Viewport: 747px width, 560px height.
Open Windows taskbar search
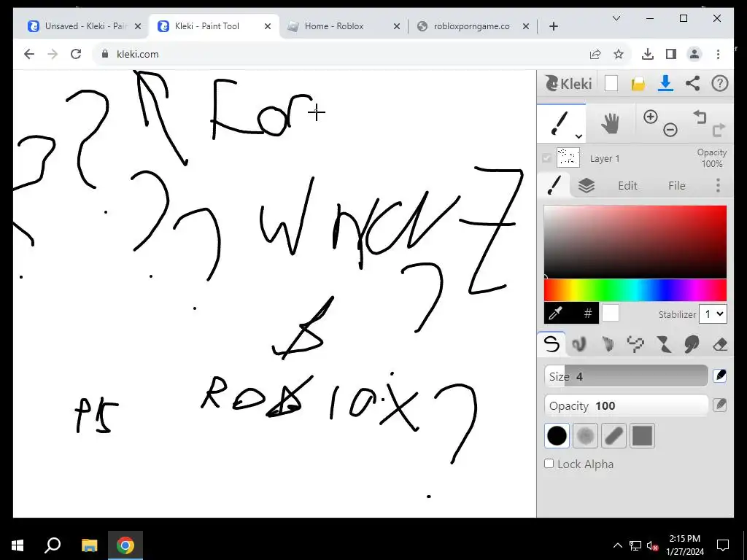coord(53,545)
